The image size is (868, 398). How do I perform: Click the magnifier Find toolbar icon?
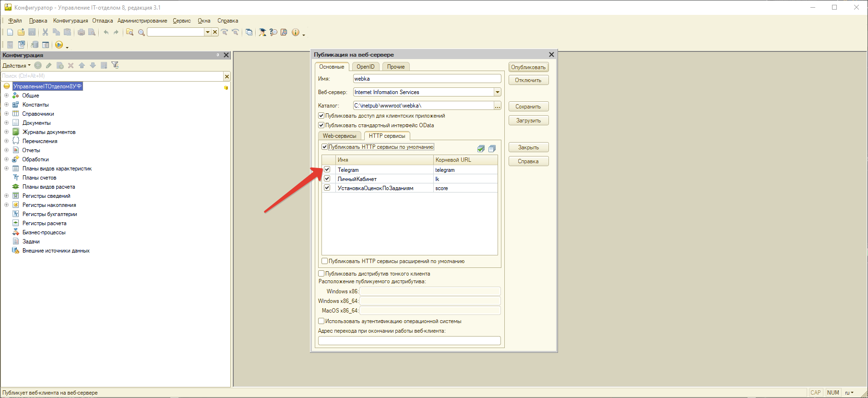tap(141, 32)
